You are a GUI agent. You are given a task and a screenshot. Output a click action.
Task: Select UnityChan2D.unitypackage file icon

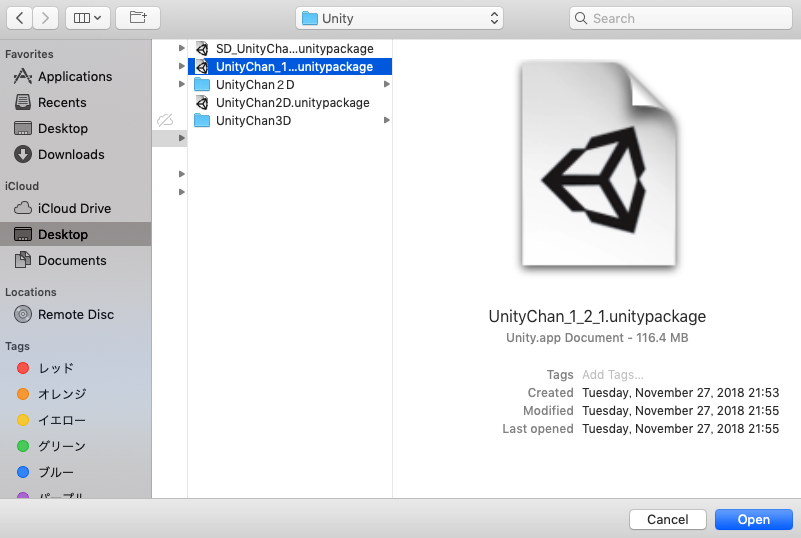click(x=202, y=103)
